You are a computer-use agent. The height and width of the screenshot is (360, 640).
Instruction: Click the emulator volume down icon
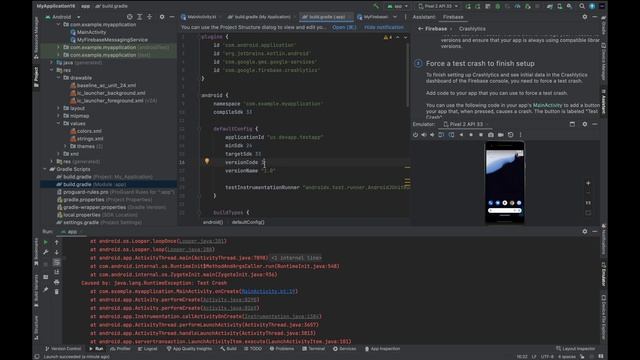[x=433, y=135]
